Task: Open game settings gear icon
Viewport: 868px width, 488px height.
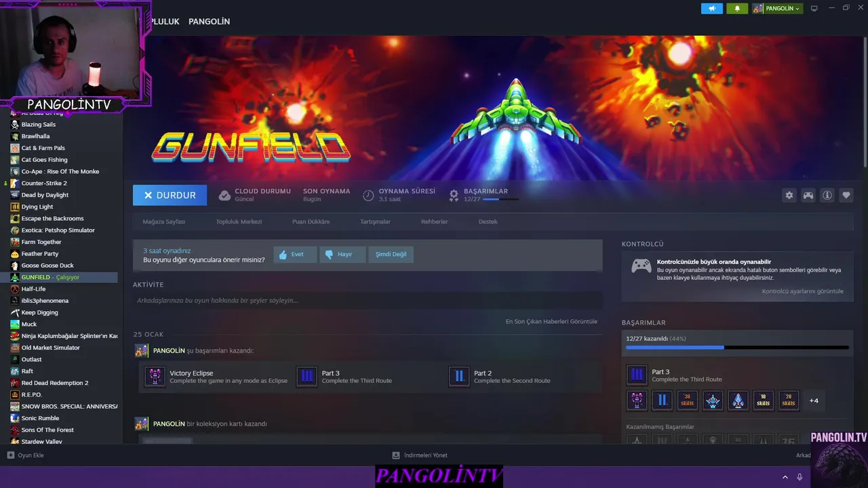Action: point(789,195)
